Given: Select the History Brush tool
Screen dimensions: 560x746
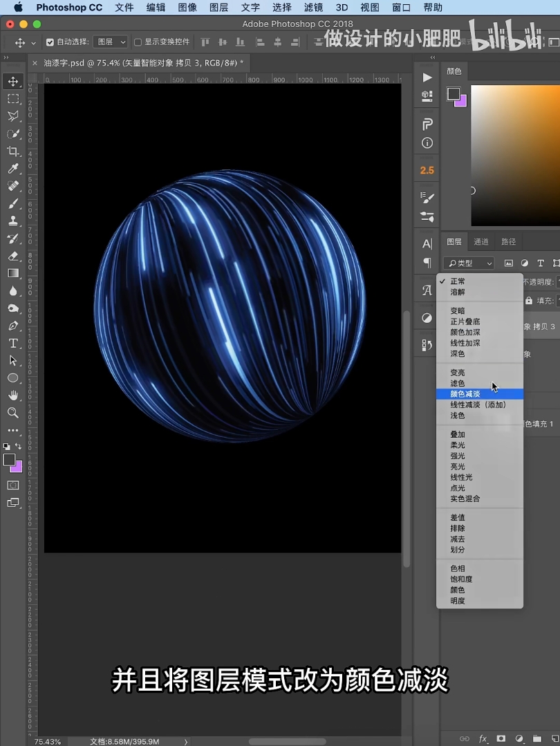Looking at the screenshot, I should 13,239.
